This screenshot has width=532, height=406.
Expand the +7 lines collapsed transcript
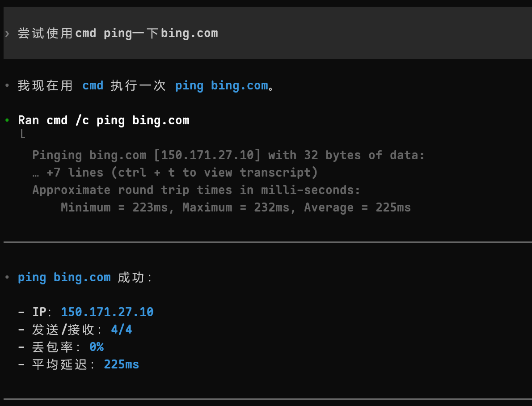click(175, 173)
